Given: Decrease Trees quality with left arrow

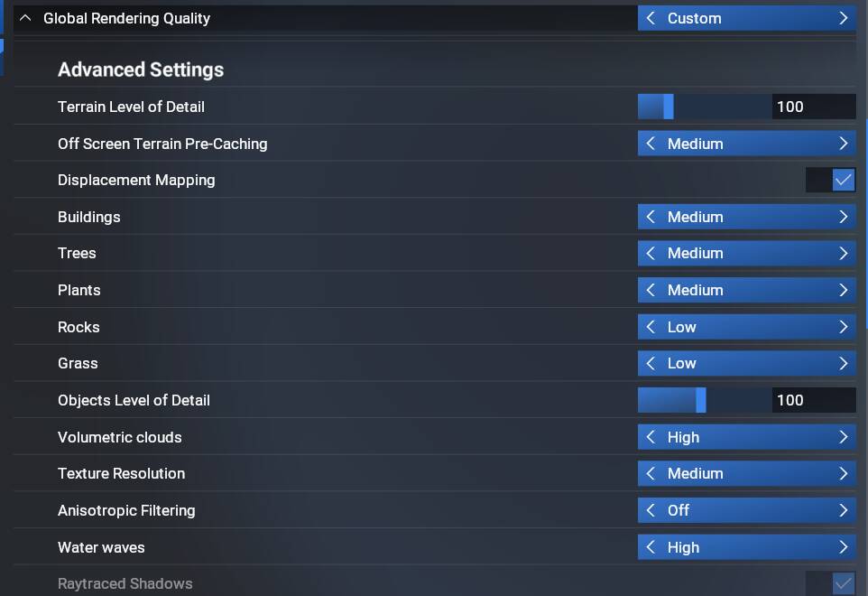Looking at the screenshot, I should 651,253.
